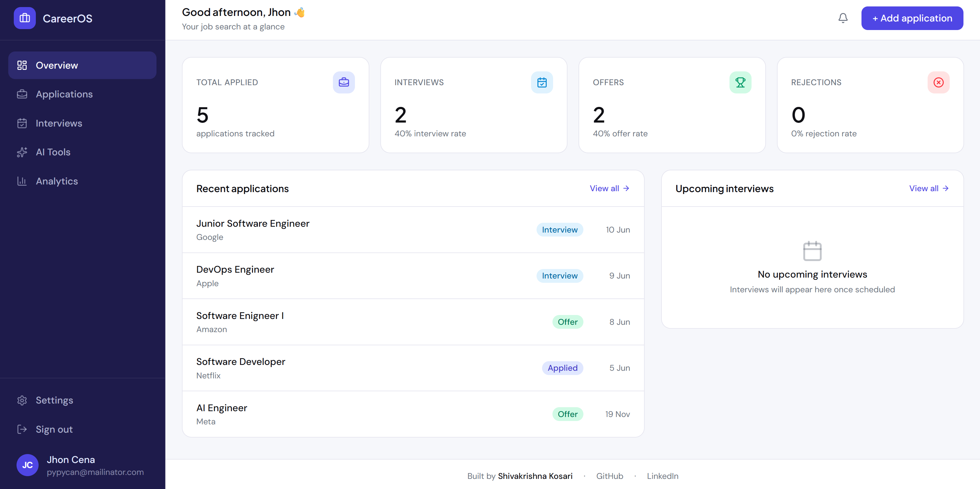Open the notifications bell icon
Screen dimensions: 980x489
click(x=843, y=18)
